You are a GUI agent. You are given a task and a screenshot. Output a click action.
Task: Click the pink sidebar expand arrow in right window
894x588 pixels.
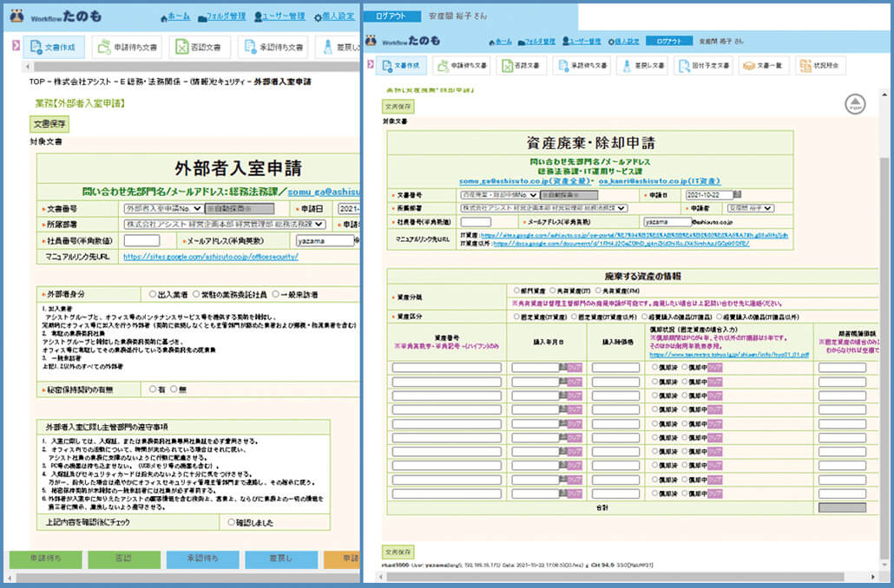[x=371, y=64]
